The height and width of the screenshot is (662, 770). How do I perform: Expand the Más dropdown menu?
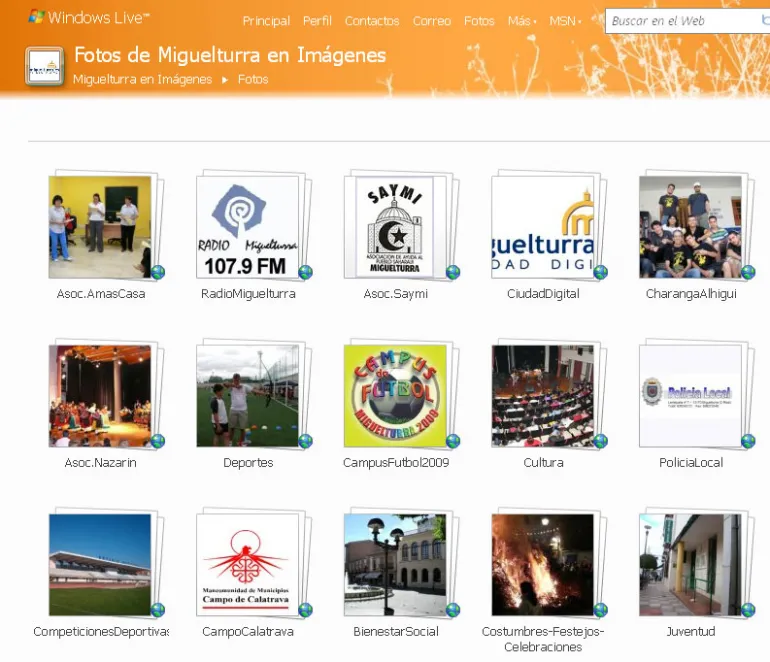point(521,21)
